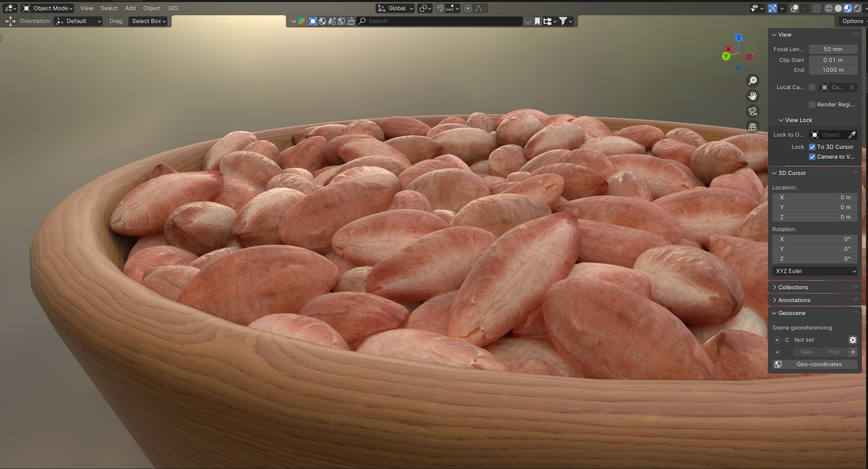The image size is (868, 469).
Task: Click the zoom viewport magnifier icon
Action: pos(753,81)
